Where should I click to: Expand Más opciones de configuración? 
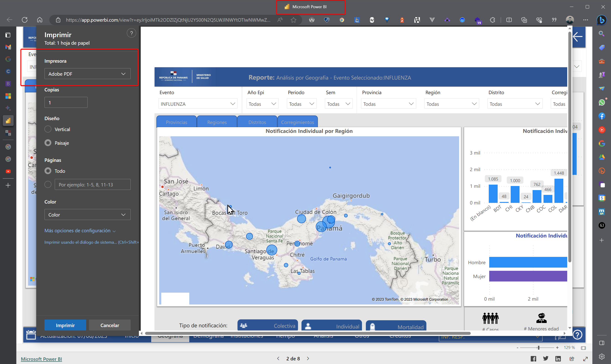tap(80, 231)
